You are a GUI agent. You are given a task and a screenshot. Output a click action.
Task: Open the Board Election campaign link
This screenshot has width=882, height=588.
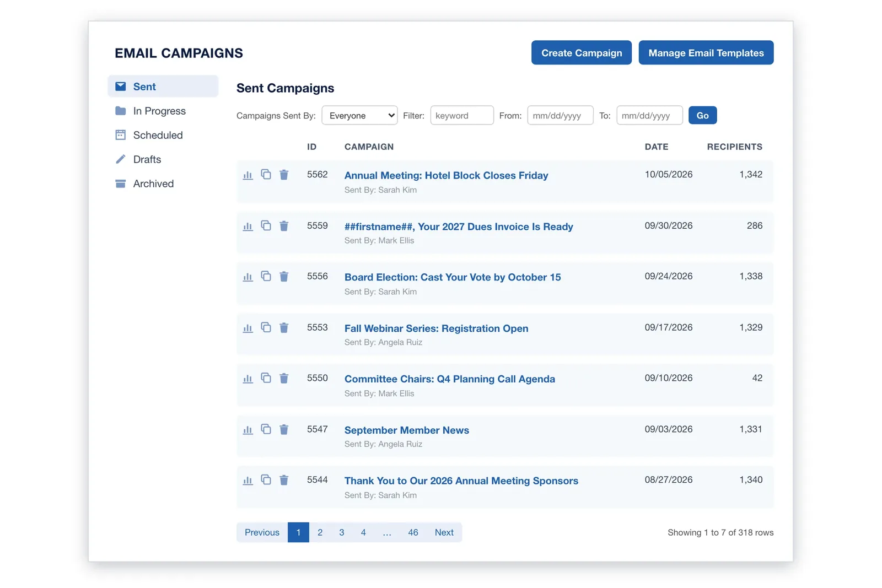click(x=453, y=277)
